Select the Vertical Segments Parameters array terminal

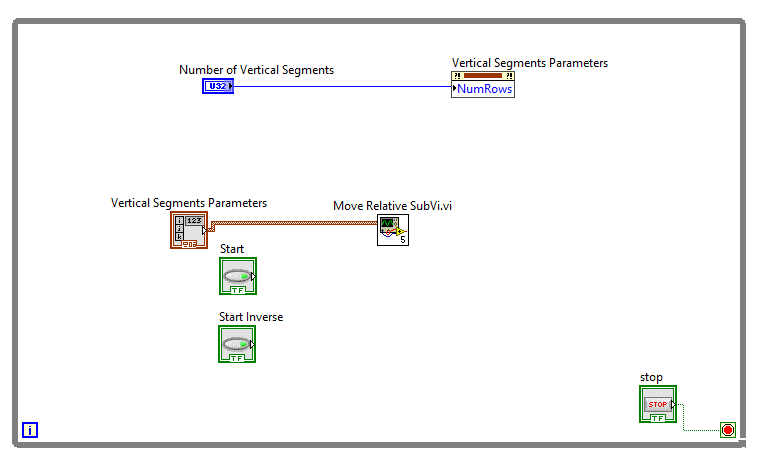pyautogui.click(x=189, y=230)
